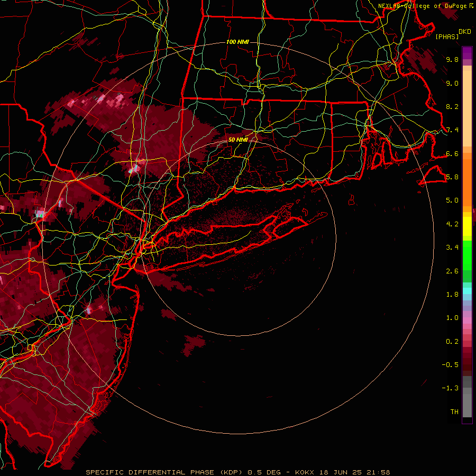Click the cyan color bar segment near 1.8

click(467, 291)
